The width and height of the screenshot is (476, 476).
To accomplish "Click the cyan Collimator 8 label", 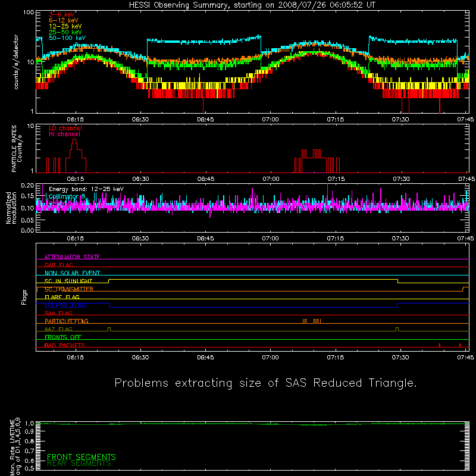I will (67, 196).
